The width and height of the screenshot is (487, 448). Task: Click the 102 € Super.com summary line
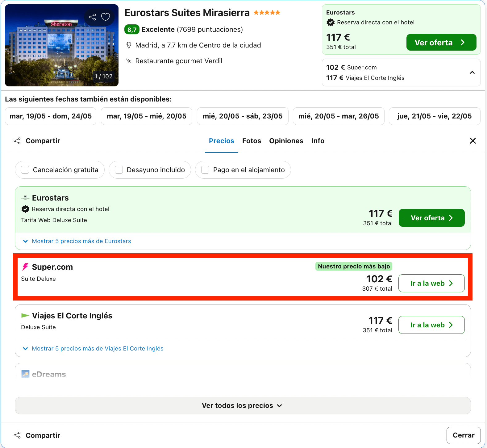coord(352,67)
